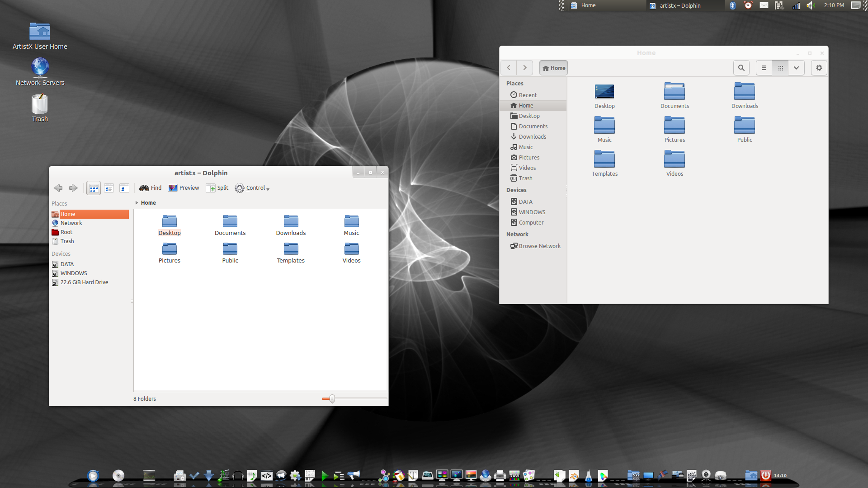Select Root in Dolphin Places panel

point(66,232)
